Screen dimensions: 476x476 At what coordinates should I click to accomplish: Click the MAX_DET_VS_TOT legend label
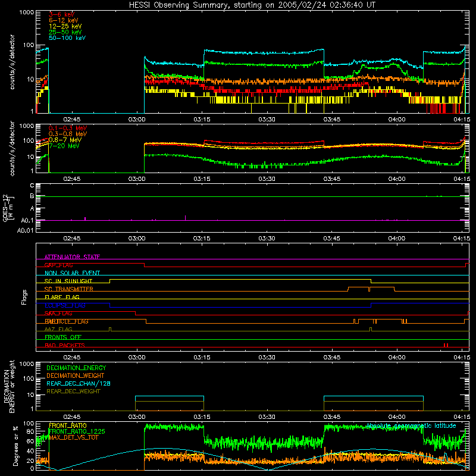click(x=74, y=437)
